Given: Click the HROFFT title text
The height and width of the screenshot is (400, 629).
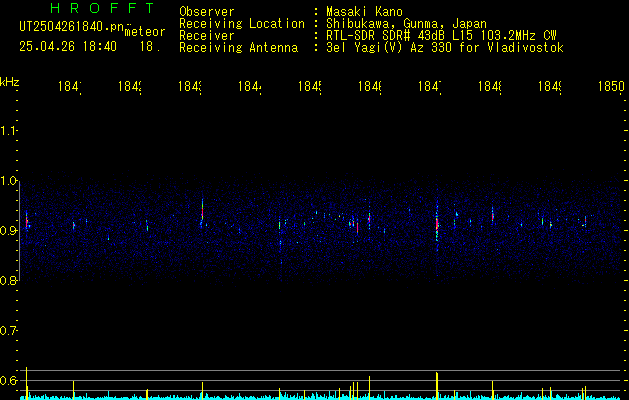Looking at the screenshot, I should tap(102, 8).
